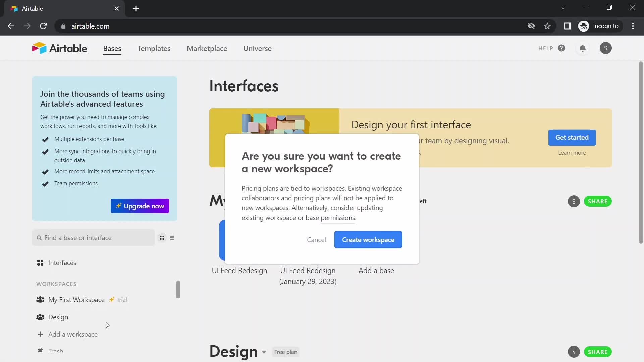
Task: Toggle the More sync integrations checkmark
Action: [45, 151]
